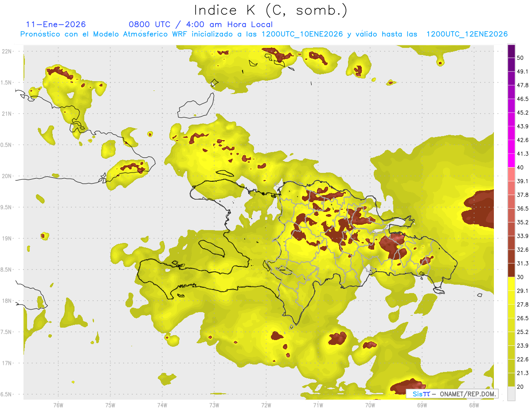Viewport: 532px width, 411px height.
Task: Click the "73W" longitude label
Action: pyautogui.click(x=214, y=405)
